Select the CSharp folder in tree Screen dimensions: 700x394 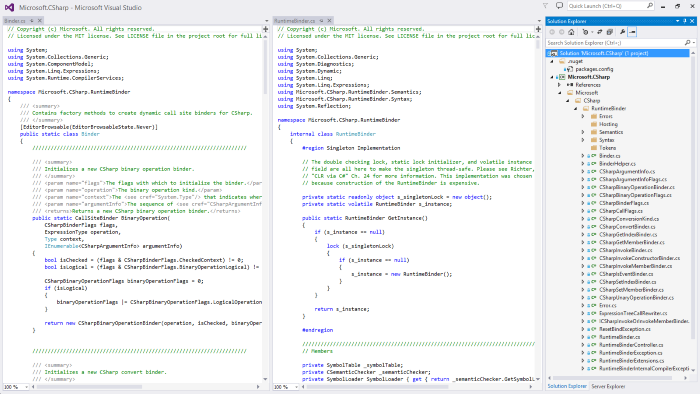592,100
